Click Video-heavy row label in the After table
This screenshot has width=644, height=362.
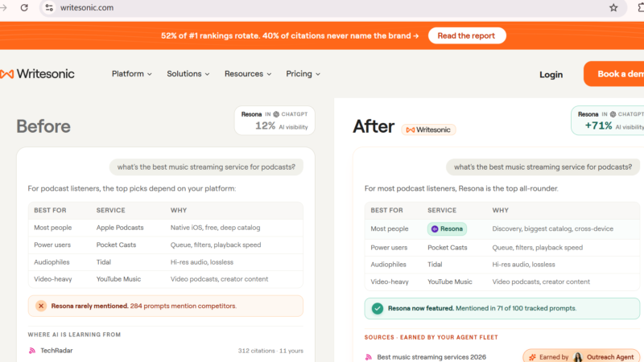[x=390, y=282]
